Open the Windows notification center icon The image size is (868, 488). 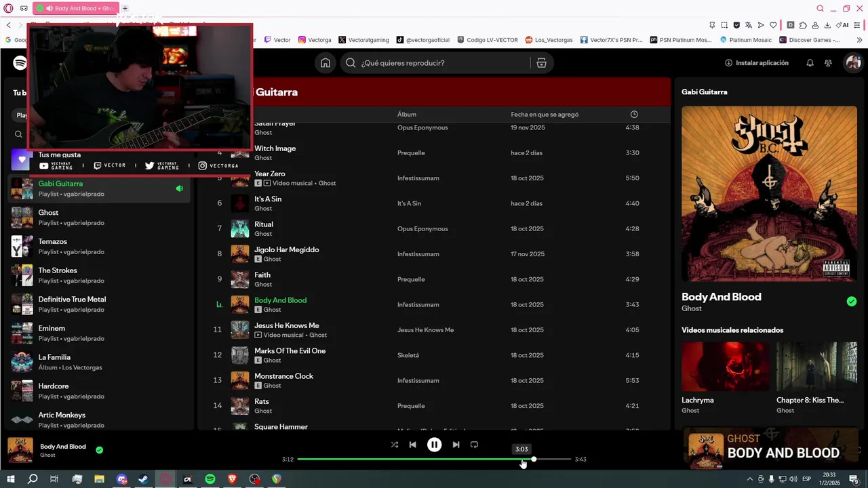pos(854,479)
